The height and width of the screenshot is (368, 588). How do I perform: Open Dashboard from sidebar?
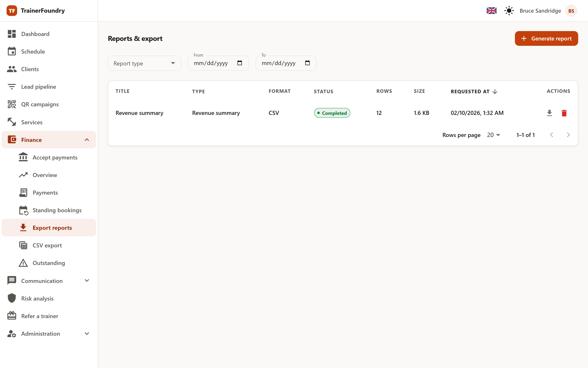click(x=49, y=34)
